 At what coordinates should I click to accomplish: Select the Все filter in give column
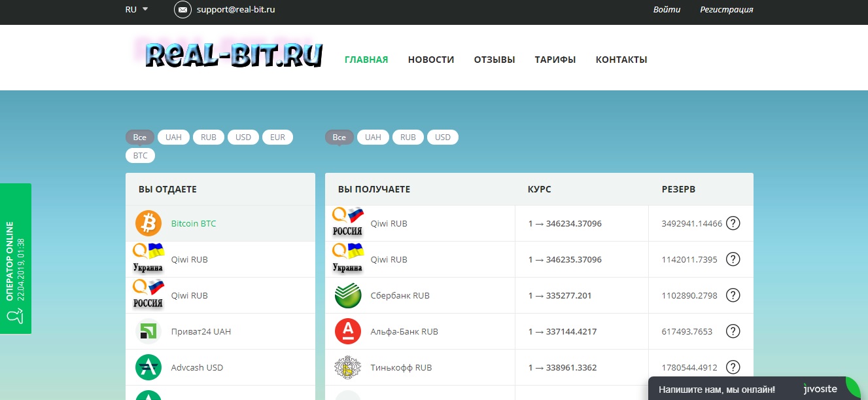(x=140, y=137)
